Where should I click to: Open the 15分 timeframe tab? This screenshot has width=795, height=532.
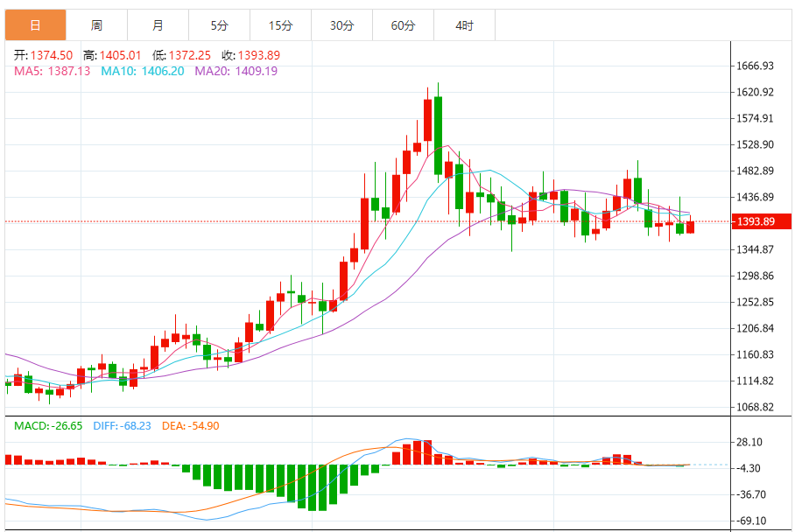[280, 25]
